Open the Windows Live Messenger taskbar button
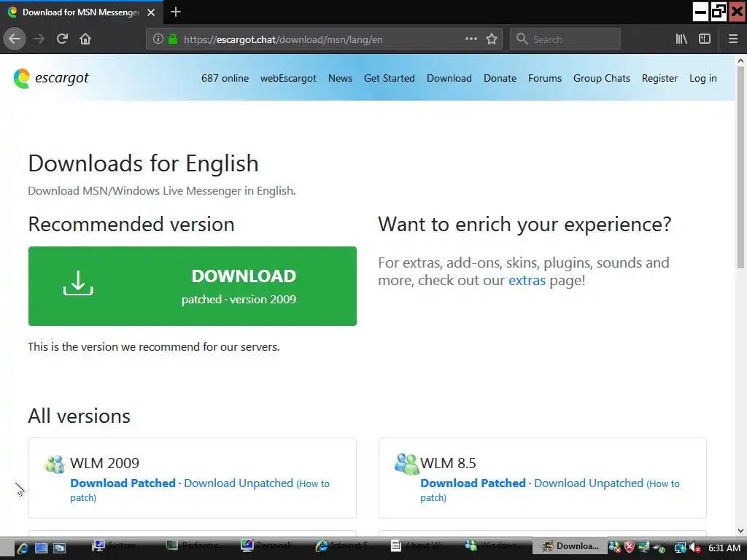Viewport: 747px width, 560px height. point(494,545)
